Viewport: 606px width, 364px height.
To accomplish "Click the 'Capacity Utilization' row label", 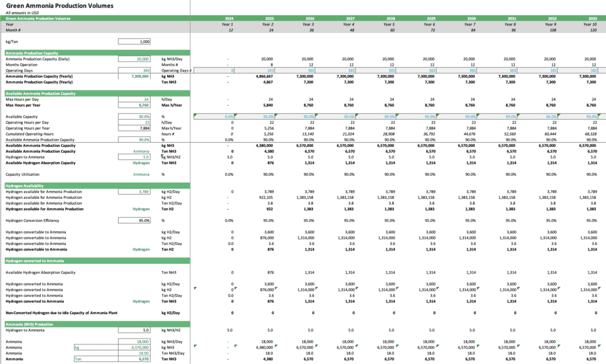I will point(22,175).
